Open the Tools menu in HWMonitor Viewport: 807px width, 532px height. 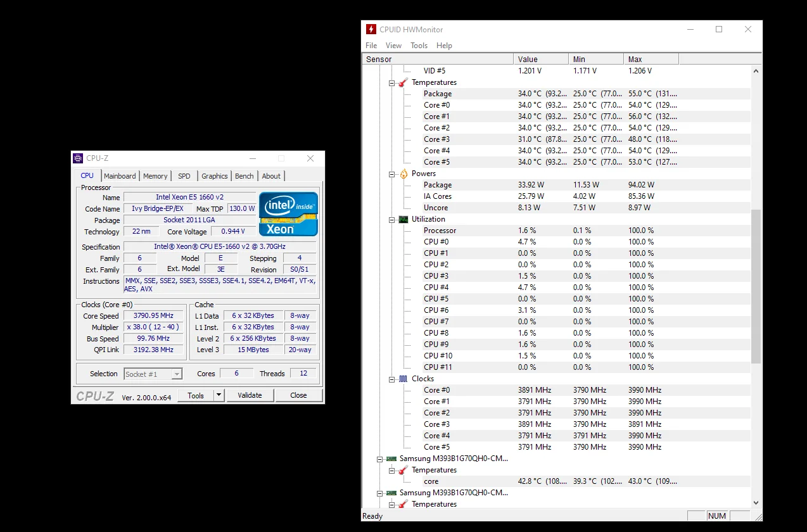[419, 46]
